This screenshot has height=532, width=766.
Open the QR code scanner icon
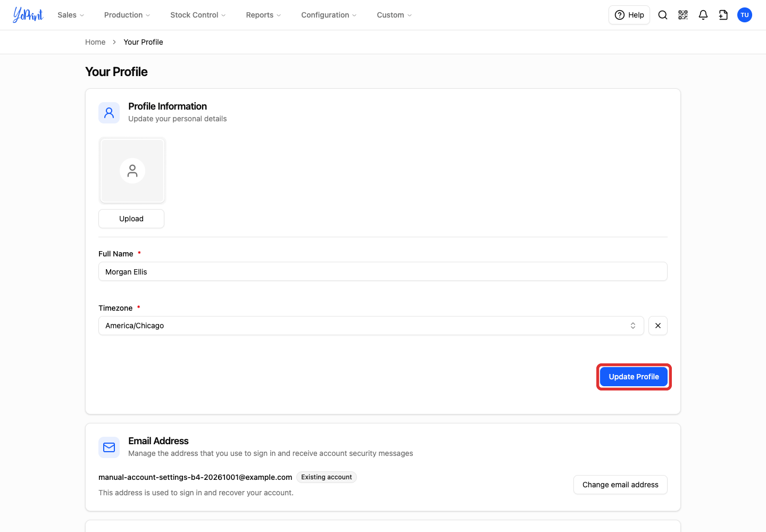coord(683,15)
